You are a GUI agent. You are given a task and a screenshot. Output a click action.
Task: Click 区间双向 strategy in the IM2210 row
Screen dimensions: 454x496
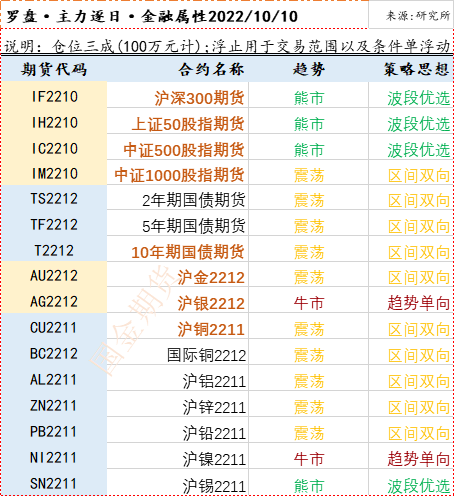(x=419, y=175)
